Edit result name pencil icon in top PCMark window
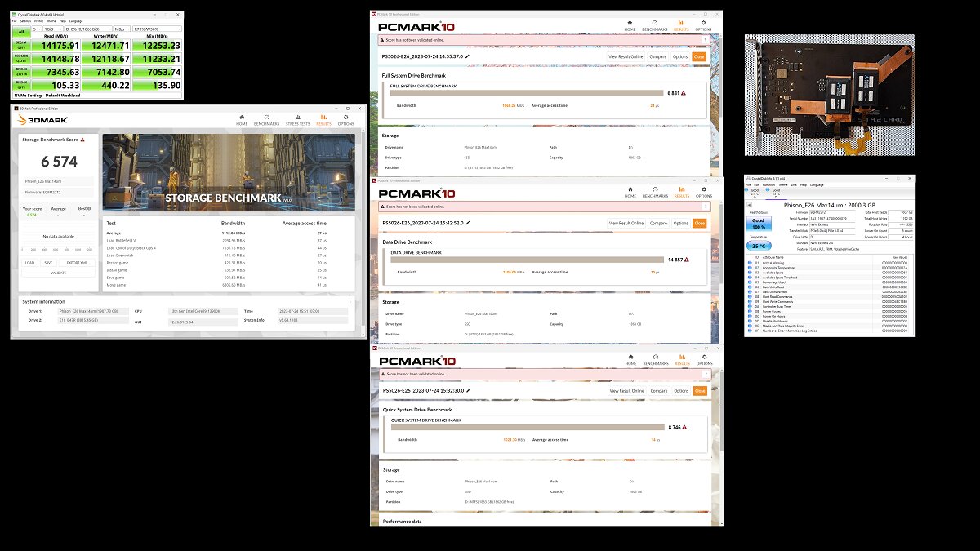Screen dimensions: 980x551 coord(467,56)
